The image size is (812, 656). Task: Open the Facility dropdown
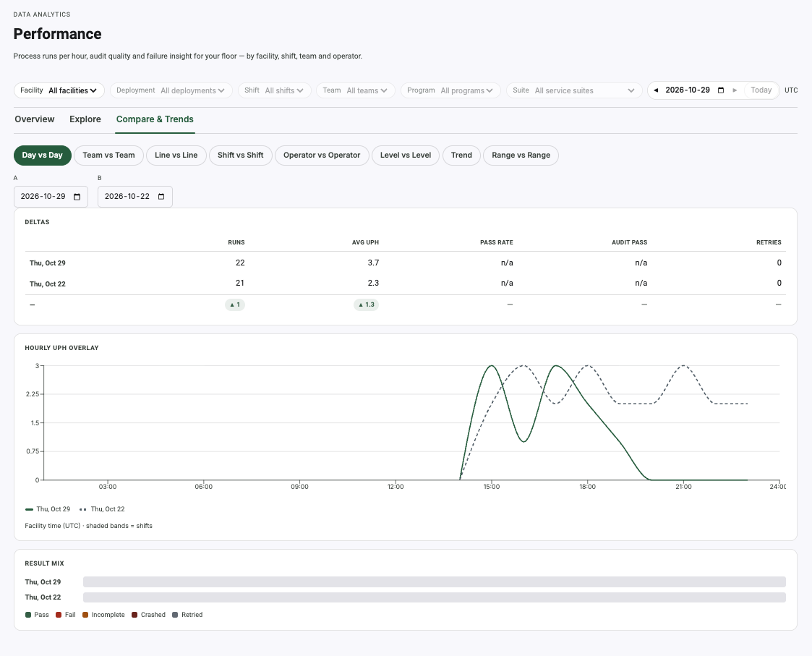coord(59,90)
